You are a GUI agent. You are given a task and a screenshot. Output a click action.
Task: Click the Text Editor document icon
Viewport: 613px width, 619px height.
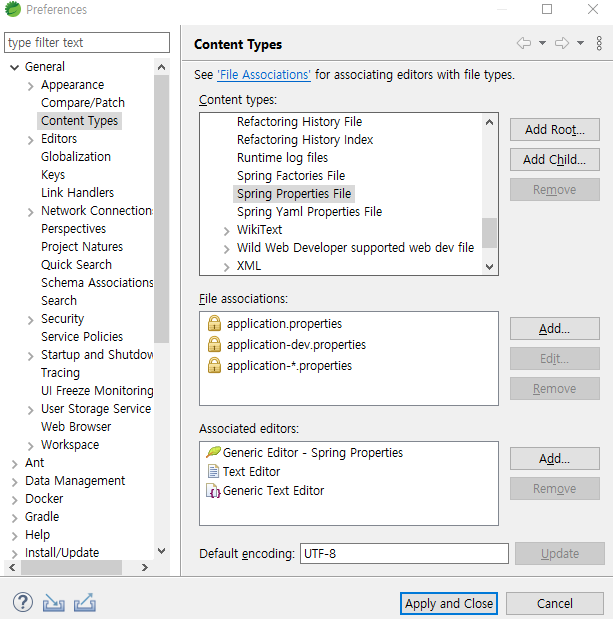pyautogui.click(x=213, y=471)
